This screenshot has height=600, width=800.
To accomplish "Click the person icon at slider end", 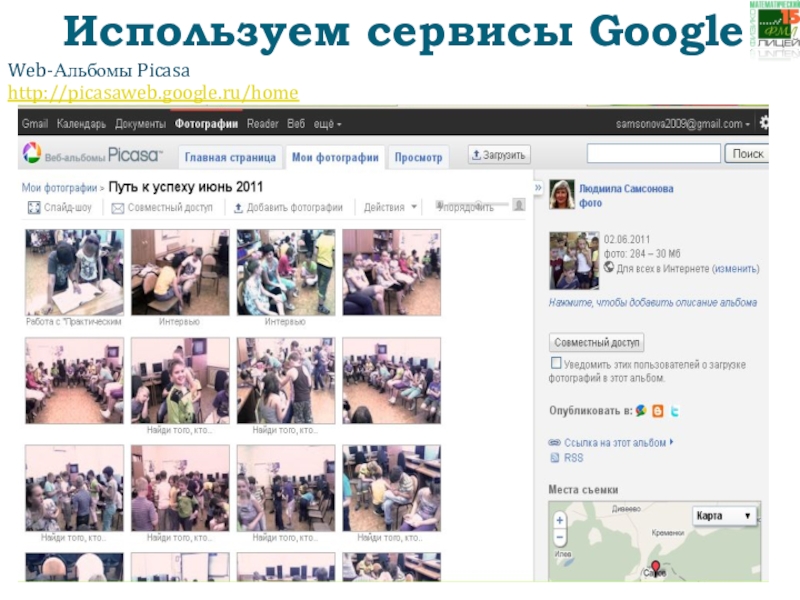I will tap(519, 205).
